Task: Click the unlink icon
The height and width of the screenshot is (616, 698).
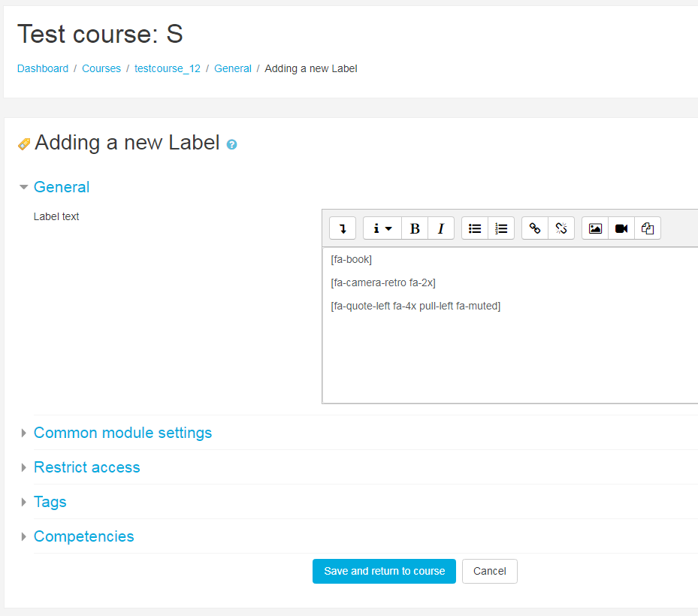Action: pyautogui.click(x=561, y=228)
